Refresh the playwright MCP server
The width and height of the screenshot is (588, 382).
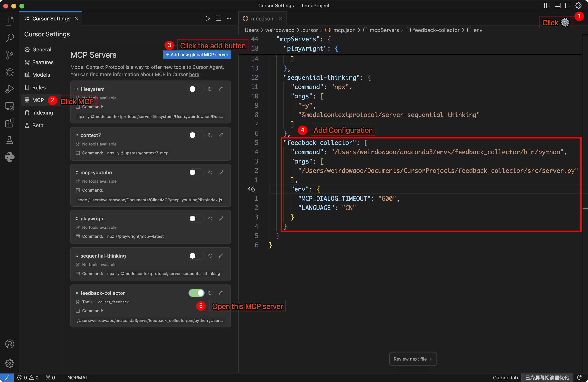[x=210, y=218]
